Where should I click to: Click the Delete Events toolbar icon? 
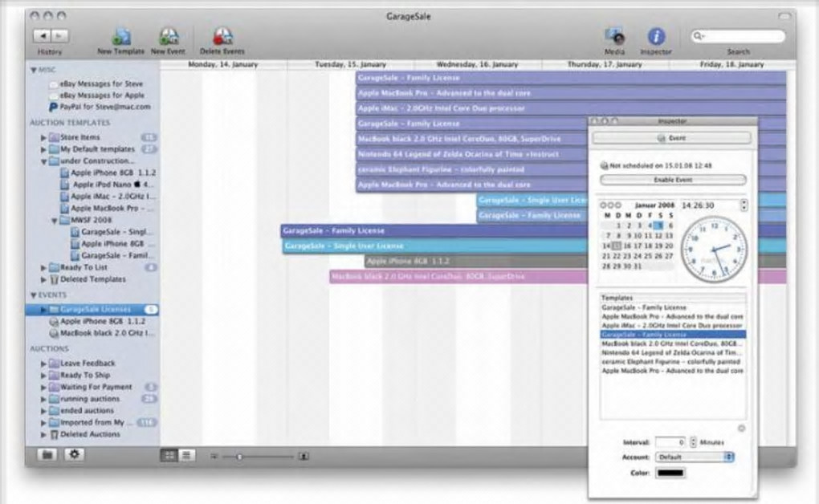coord(222,37)
